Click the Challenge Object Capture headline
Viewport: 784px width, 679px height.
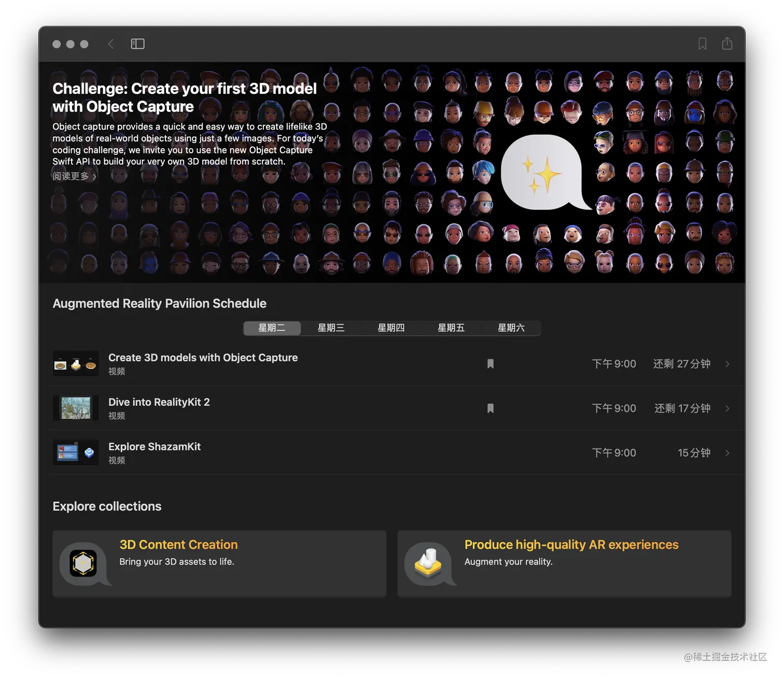185,97
